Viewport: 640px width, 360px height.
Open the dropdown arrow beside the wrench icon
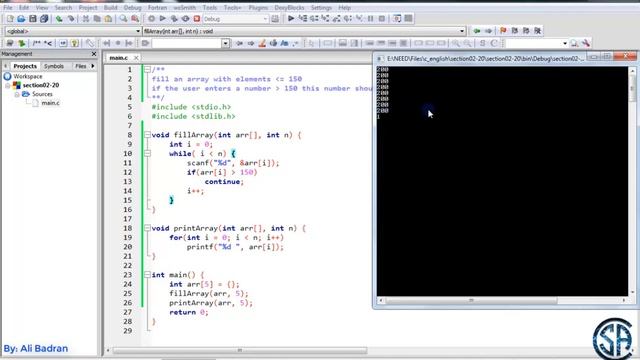coord(565,43)
